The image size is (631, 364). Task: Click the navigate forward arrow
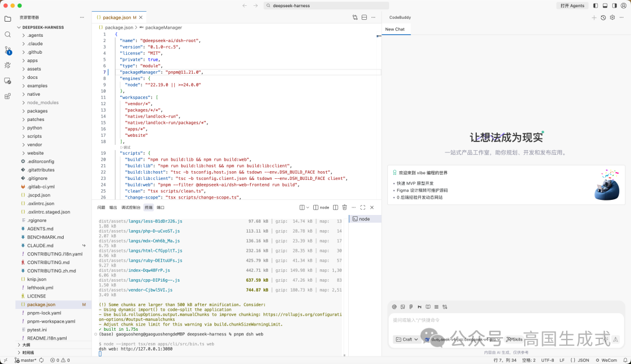[x=255, y=6]
